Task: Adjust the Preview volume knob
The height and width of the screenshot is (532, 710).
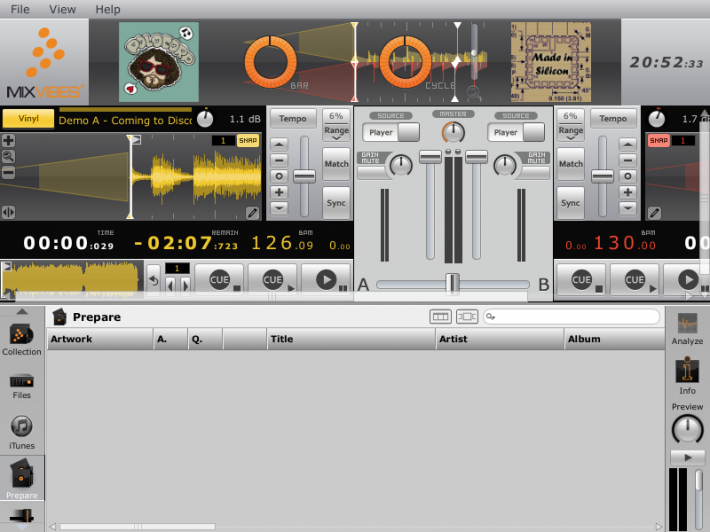Action: click(687, 429)
